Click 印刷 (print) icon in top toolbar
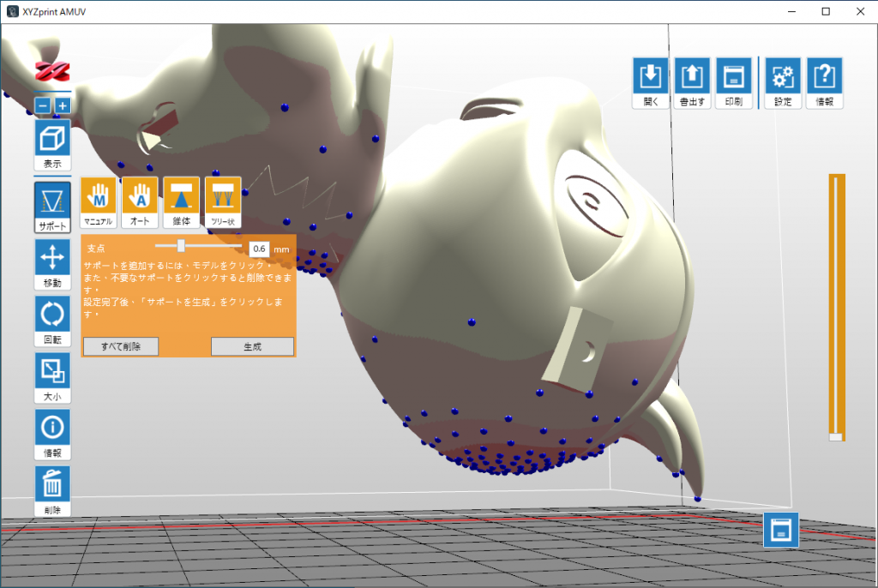This screenshot has height=588, width=878. point(734,83)
